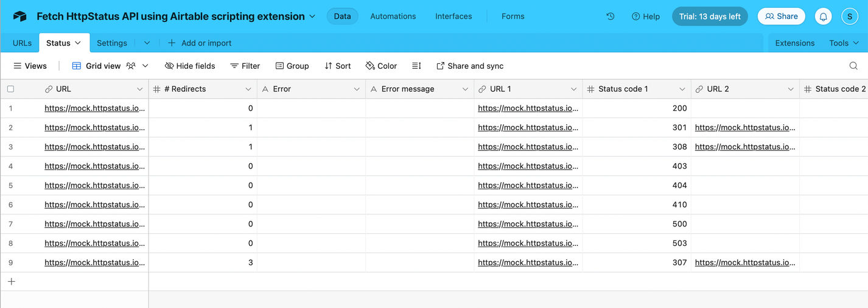Expand the base title dropdown chevron
The image size is (868, 308).
point(313,16)
